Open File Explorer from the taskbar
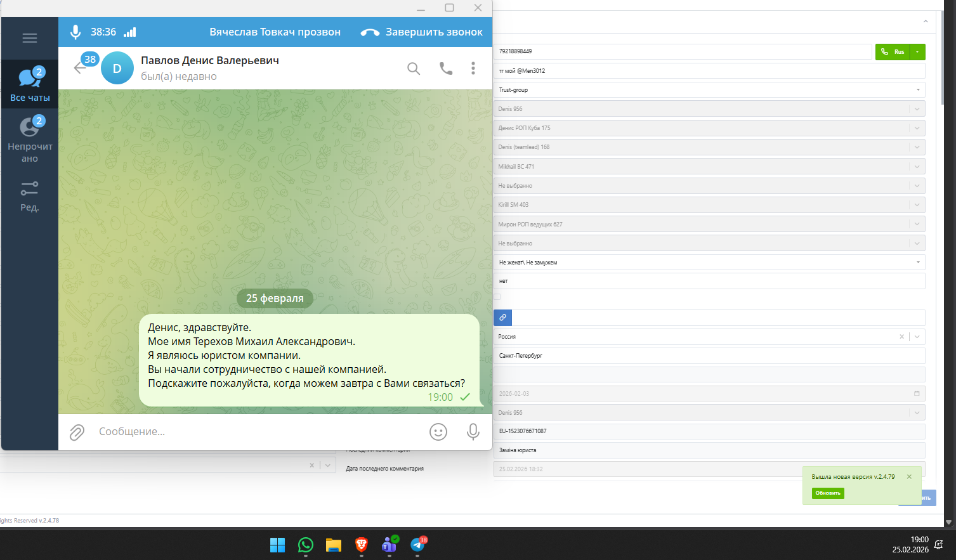 click(x=334, y=544)
